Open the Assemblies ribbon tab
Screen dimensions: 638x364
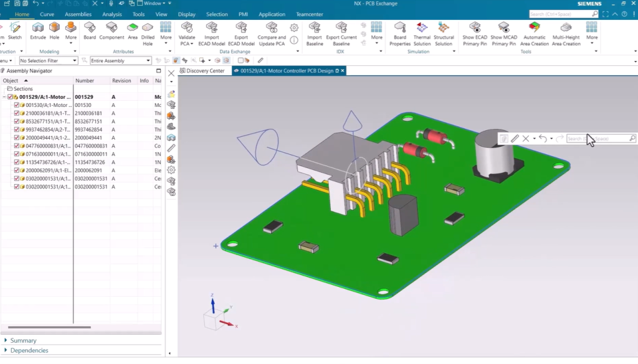tap(78, 14)
